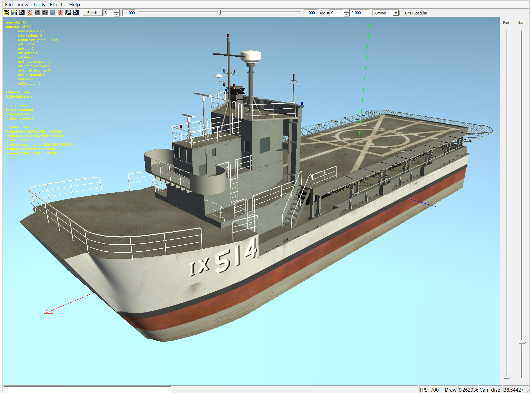Click the open folder icon in toolbar
This screenshot has height=393, width=532.
6,13
